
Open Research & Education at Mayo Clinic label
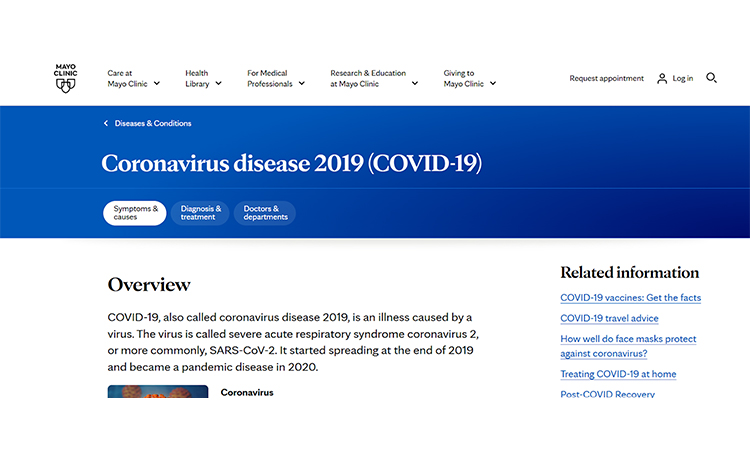pos(368,78)
